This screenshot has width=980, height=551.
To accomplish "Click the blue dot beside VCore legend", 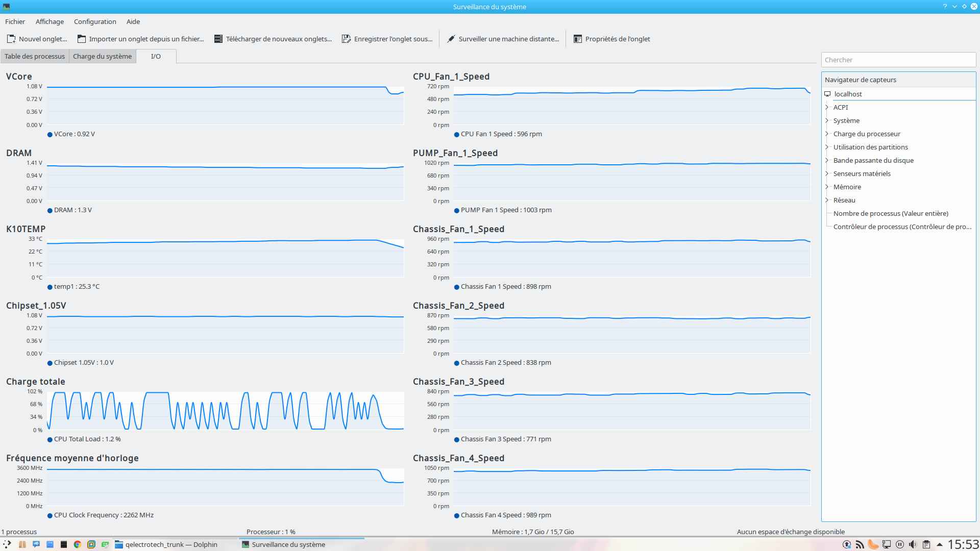I will coord(50,135).
